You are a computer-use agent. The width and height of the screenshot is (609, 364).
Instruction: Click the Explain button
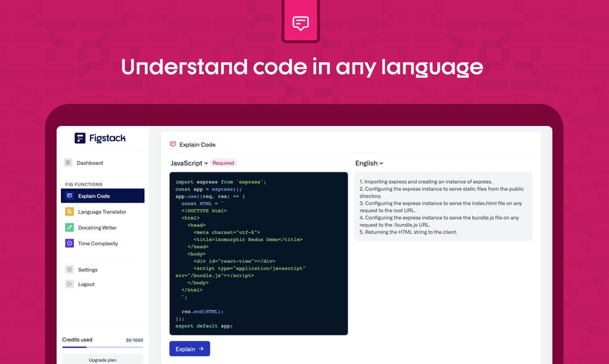tap(189, 348)
